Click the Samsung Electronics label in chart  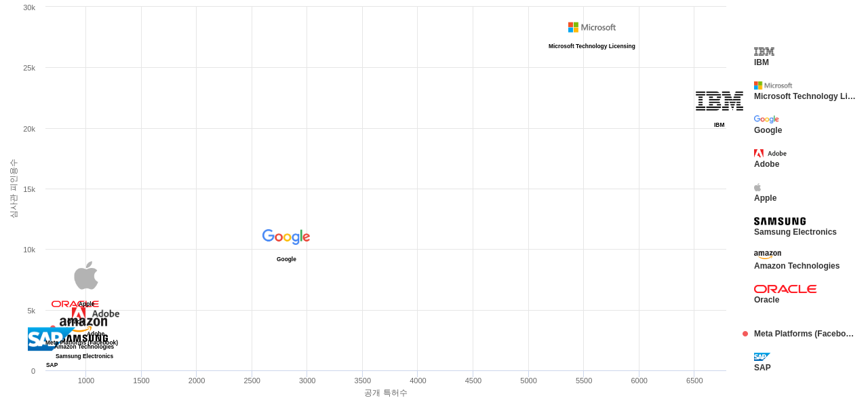click(85, 356)
